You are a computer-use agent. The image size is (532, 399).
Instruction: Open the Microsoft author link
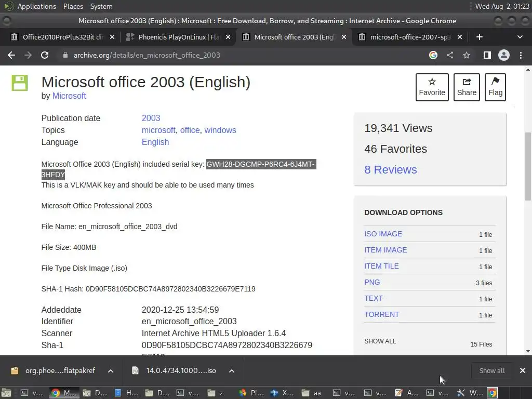[69, 96]
